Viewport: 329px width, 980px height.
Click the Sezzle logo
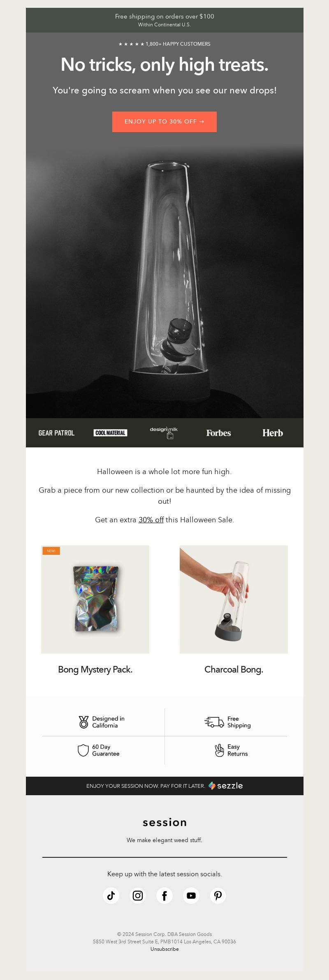[225, 785]
